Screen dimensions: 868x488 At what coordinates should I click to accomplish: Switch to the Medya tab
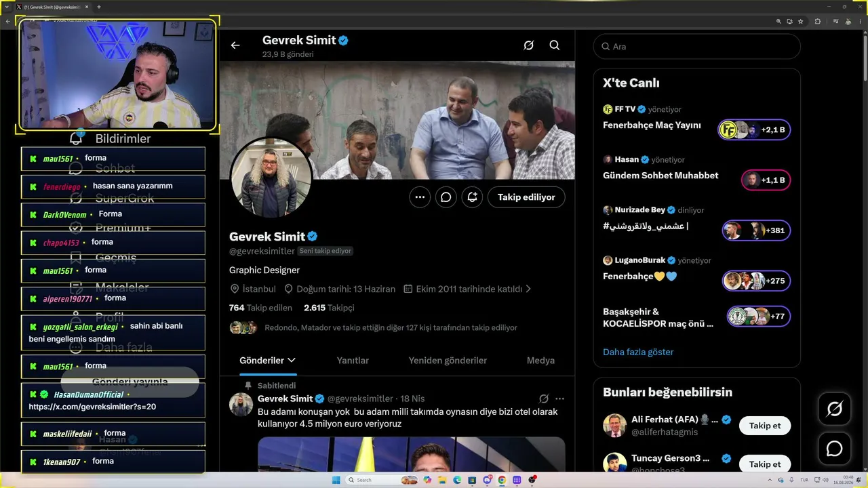540,361
